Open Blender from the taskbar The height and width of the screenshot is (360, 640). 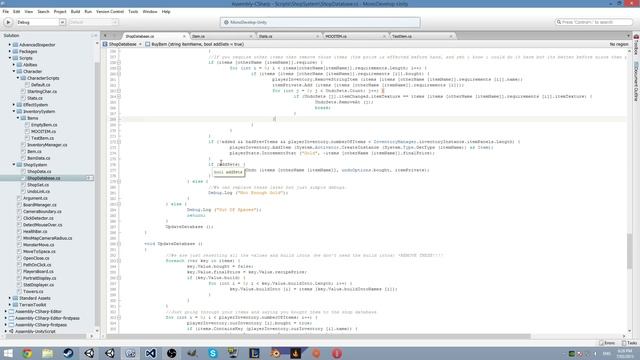pos(275,353)
